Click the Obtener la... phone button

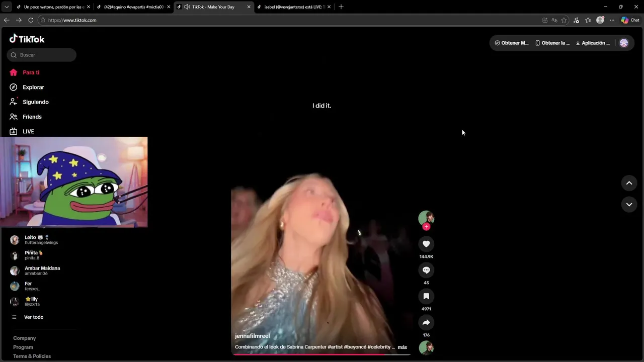[552, 43]
